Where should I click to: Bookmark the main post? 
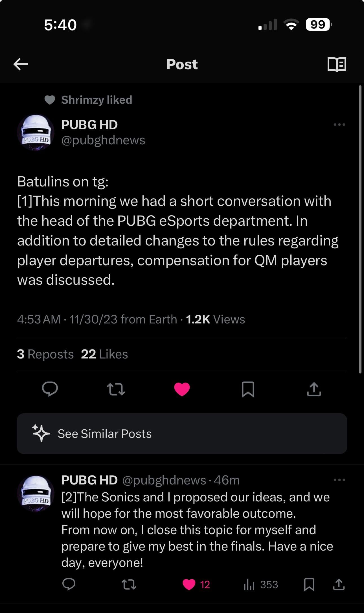248,389
